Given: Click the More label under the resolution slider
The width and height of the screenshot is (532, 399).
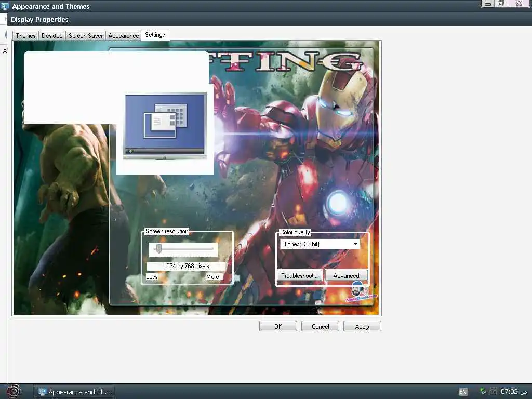Looking at the screenshot, I should [x=212, y=277].
